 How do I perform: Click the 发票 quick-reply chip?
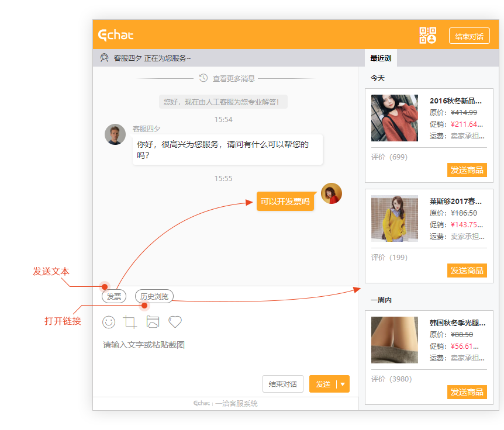coord(114,297)
